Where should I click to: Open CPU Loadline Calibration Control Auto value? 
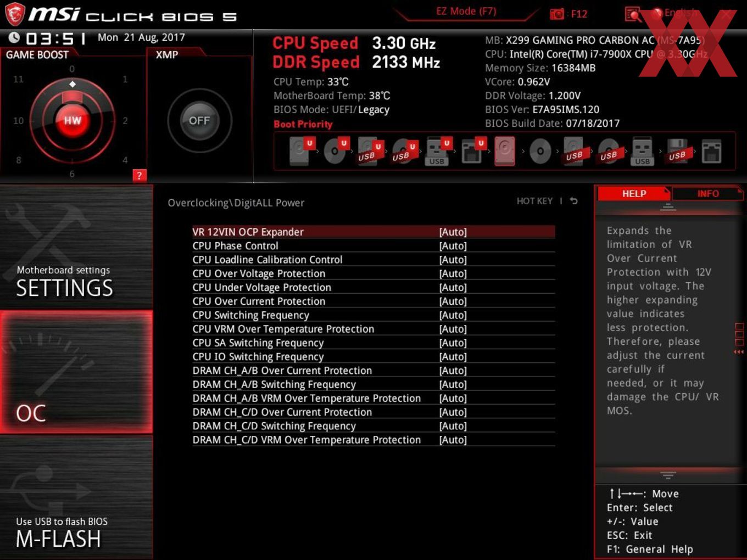(x=453, y=260)
